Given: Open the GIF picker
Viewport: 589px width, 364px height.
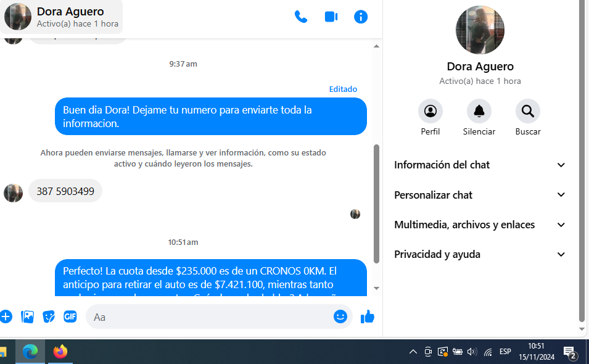Looking at the screenshot, I should pos(70,316).
